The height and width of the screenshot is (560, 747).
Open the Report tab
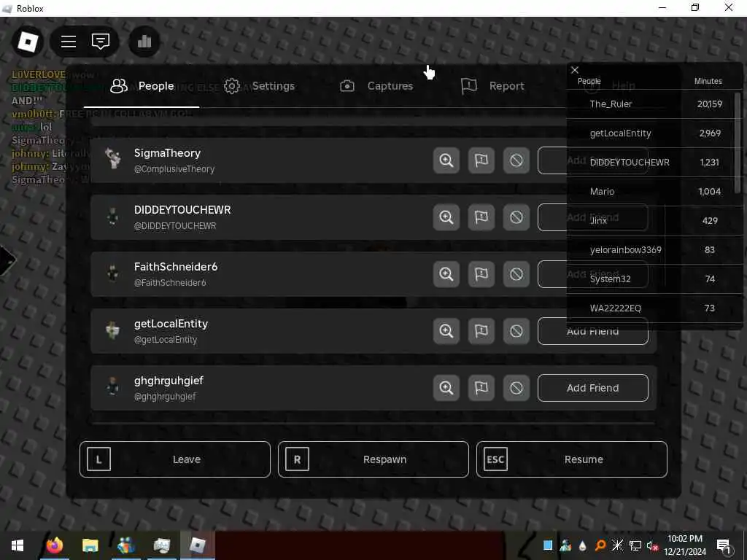coord(493,86)
